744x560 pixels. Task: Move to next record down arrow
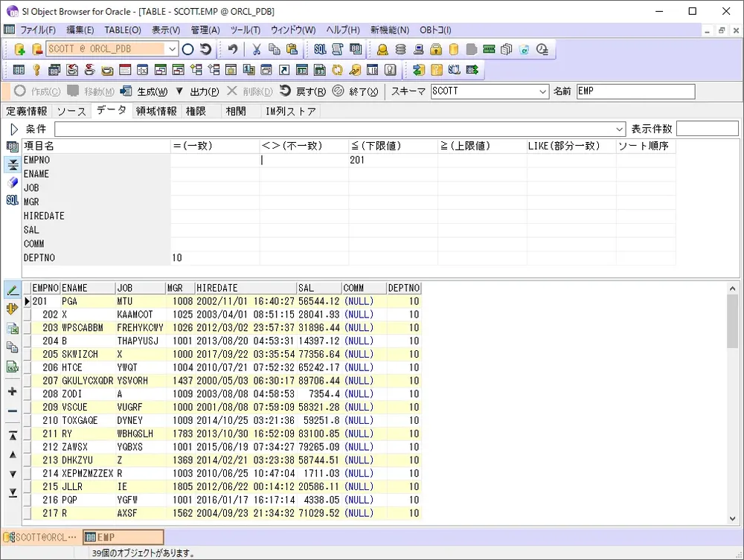coord(13,474)
